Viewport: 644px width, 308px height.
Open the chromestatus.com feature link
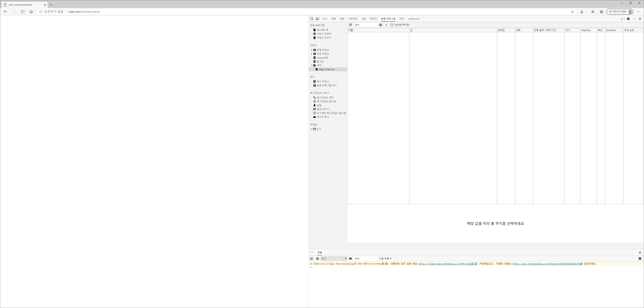point(547,264)
